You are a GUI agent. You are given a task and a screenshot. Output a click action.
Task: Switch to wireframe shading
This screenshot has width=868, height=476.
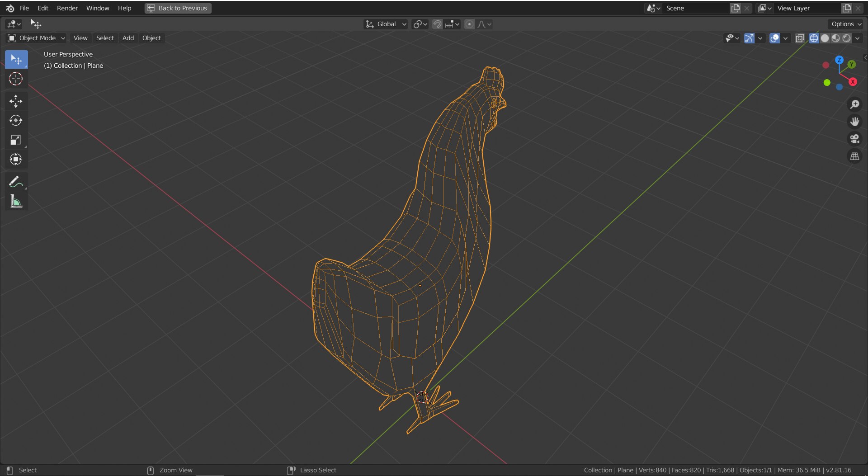point(814,38)
